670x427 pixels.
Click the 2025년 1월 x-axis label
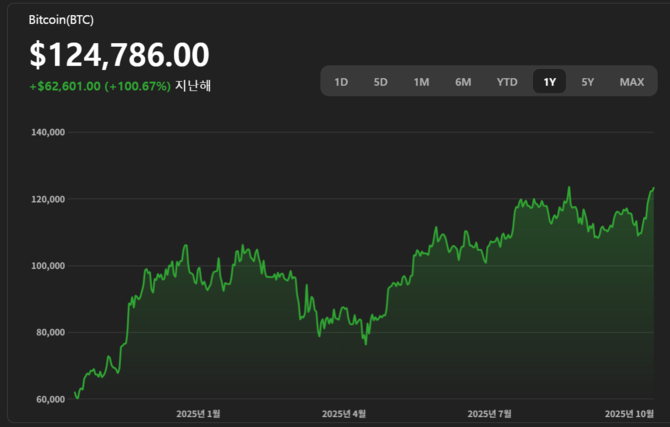coord(198,413)
